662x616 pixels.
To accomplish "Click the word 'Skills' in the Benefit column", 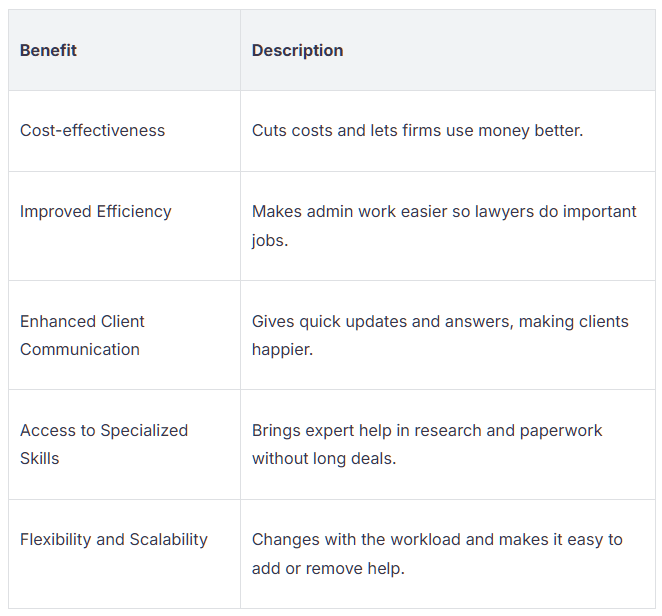I will click(40, 459).
